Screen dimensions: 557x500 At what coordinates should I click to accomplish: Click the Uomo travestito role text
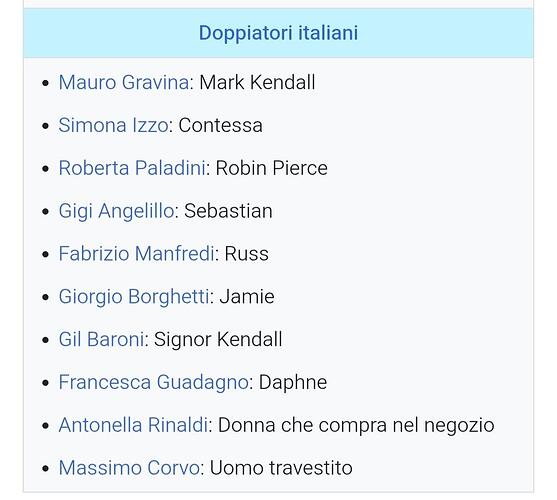pyautogui.click(x=281, y=468)
